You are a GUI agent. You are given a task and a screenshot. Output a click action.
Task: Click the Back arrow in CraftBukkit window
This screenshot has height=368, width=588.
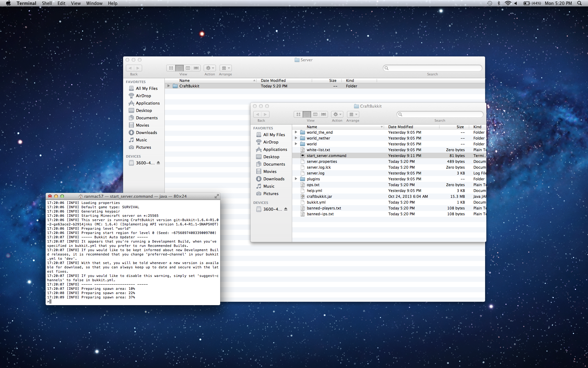(258, 114)
